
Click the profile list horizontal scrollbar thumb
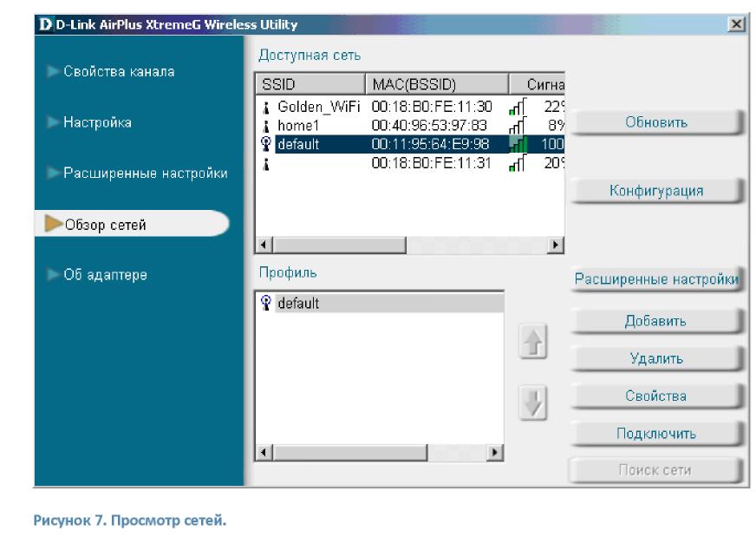coord(350,453)
